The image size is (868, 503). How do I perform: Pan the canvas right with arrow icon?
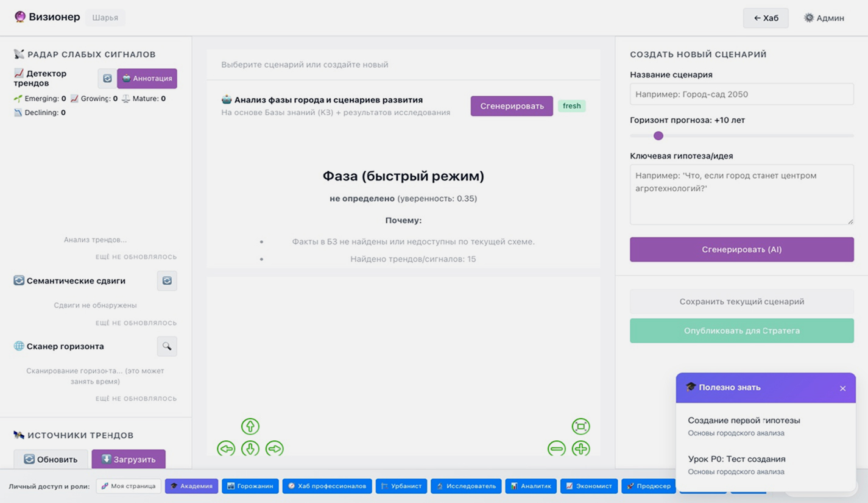click(275, 449)
